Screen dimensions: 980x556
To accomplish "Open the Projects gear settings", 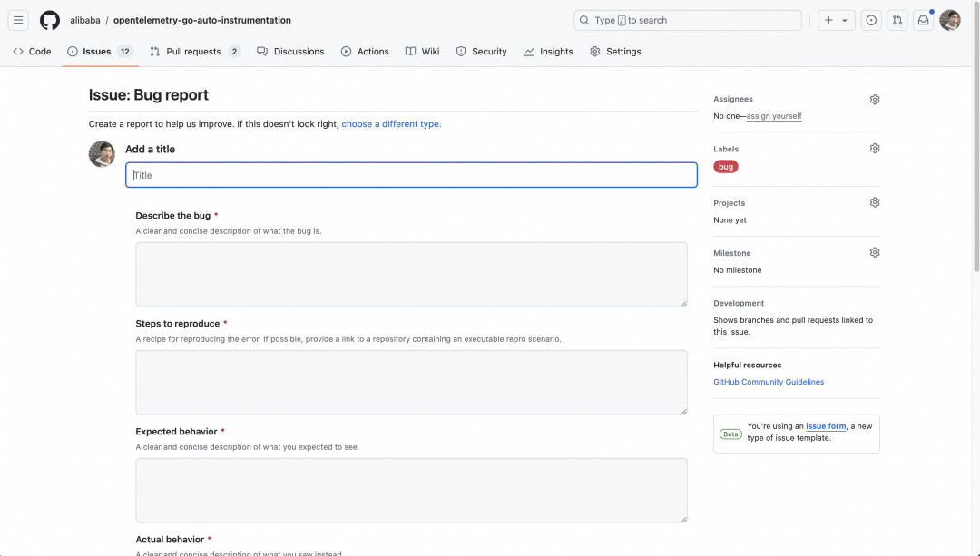I will [x=875, y=202].
